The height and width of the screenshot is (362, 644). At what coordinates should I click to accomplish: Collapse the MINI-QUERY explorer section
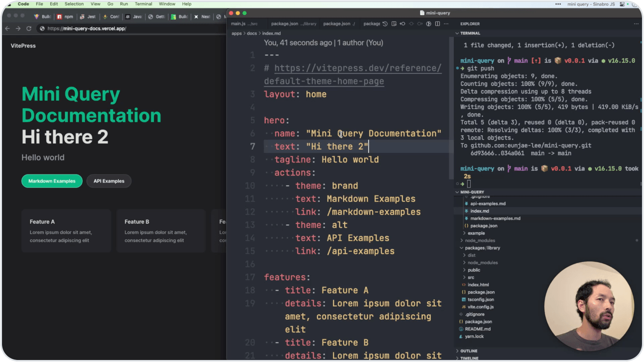548,192
